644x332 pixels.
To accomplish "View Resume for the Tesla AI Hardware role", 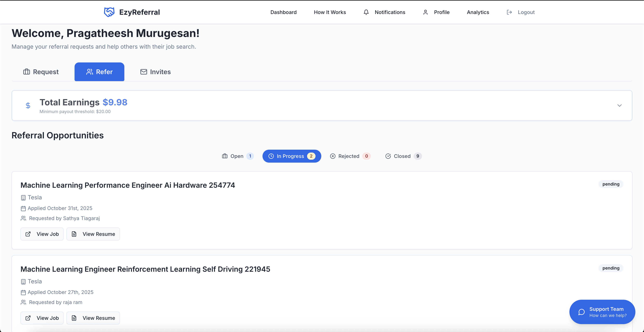I will [x=93, y=234].
